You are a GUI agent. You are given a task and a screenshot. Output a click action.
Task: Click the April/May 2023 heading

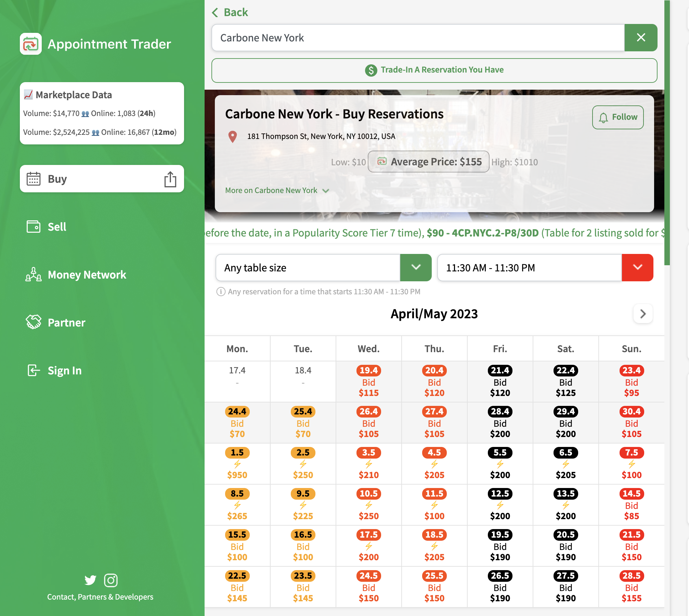[434, 314]
